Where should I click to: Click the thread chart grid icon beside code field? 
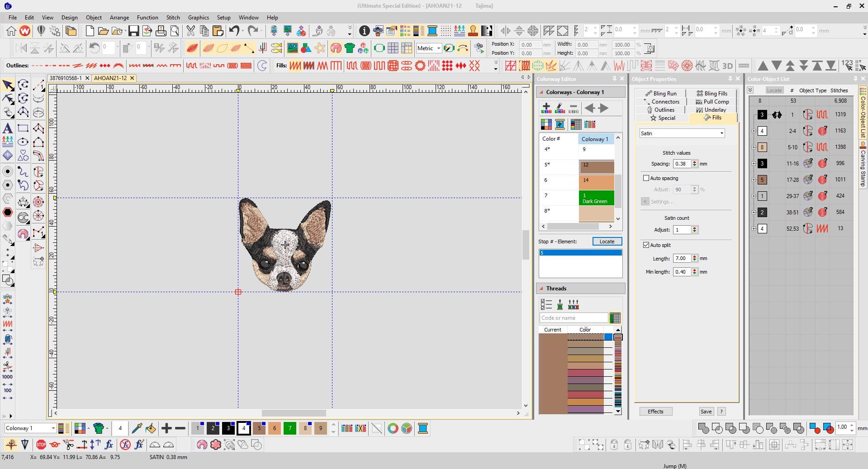point(615,318)
